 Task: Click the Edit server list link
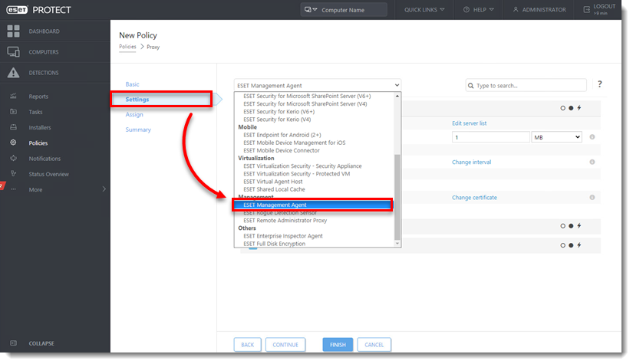(x=469, y=123)
